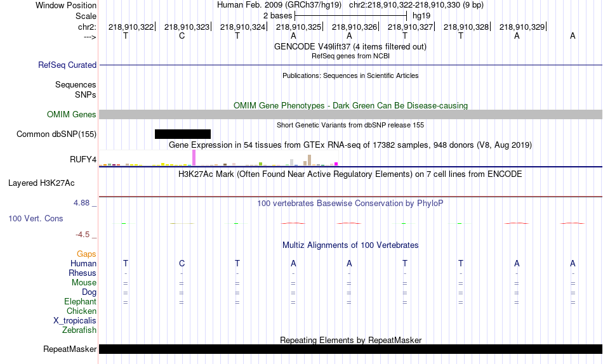Screen dimensions: 603x364
Task: Click the tall pink bar in RUFY4 expression chart
Action: point(194,158)
